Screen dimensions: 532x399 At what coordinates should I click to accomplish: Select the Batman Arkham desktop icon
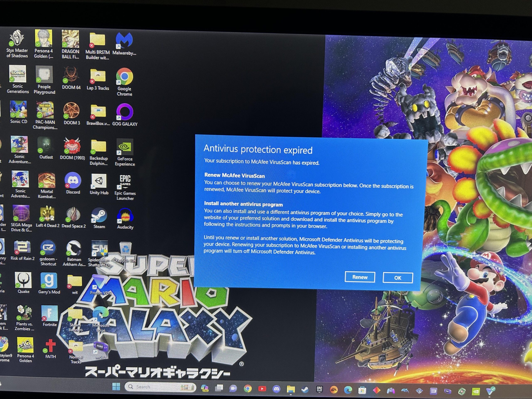(x=74, y=254)
